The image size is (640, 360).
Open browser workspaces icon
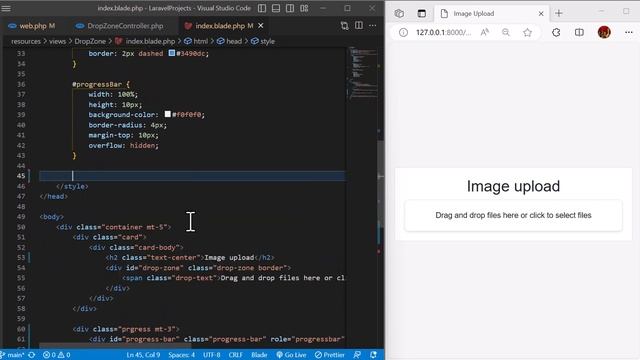click(x=399, y=13)
